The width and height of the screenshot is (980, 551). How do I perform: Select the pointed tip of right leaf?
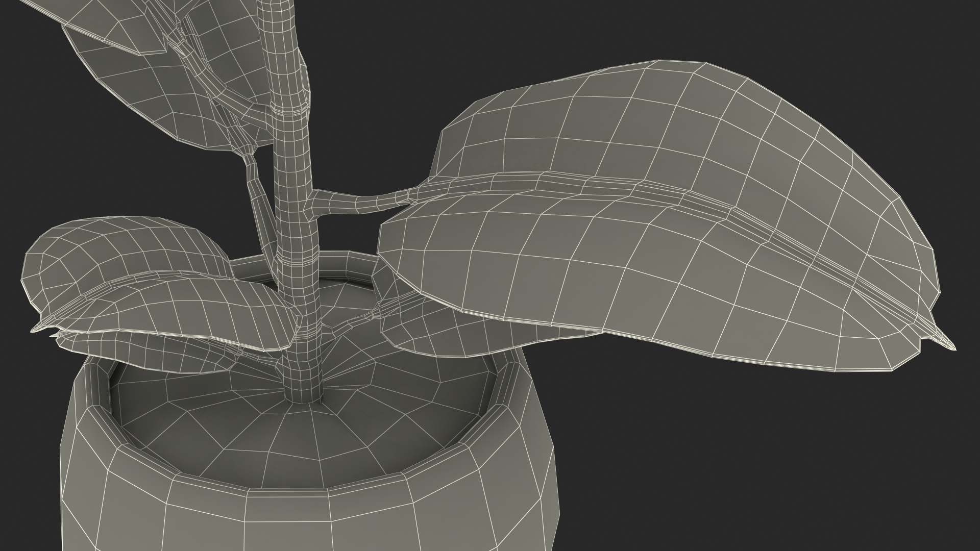click(948, 345)
